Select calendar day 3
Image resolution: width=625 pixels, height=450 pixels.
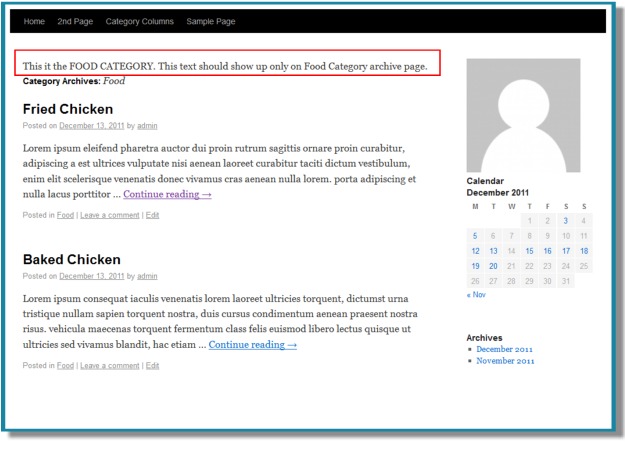[565, 221]
